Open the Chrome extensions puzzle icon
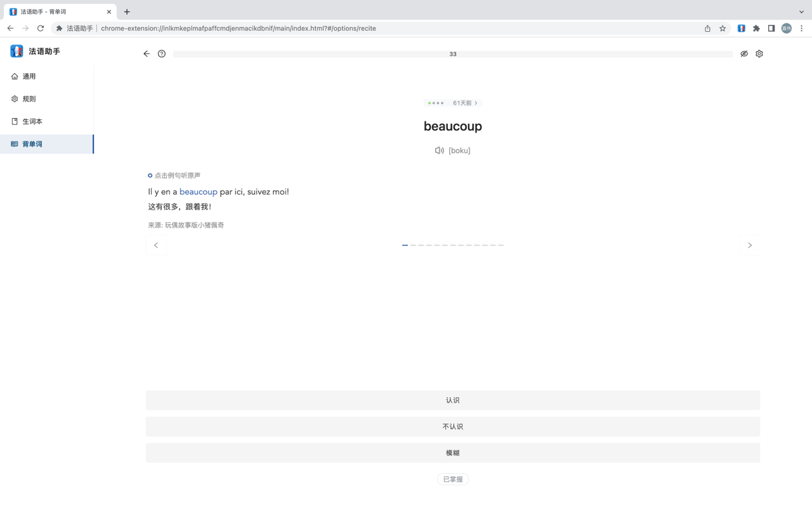Image resolution: width=812 pixels, height=508 pixels. [x=756, y=28]
